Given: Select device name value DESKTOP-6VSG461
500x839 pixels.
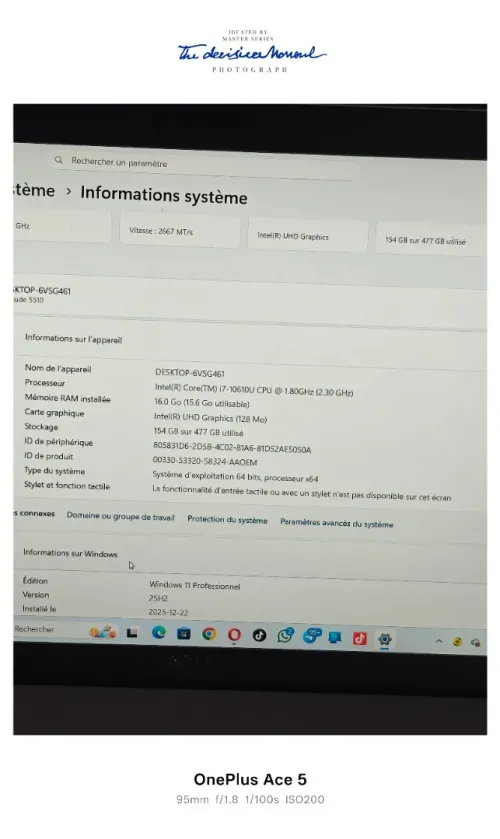Looking at the screenshot, I should [x=190, y=373].
